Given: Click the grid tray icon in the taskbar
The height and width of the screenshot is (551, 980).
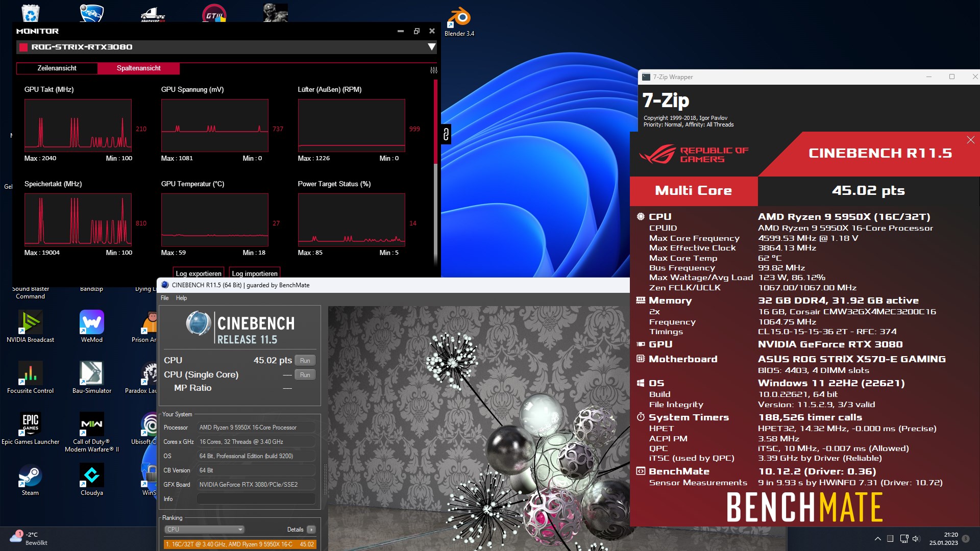Looking at the screenshot, I should pos(890,539).
